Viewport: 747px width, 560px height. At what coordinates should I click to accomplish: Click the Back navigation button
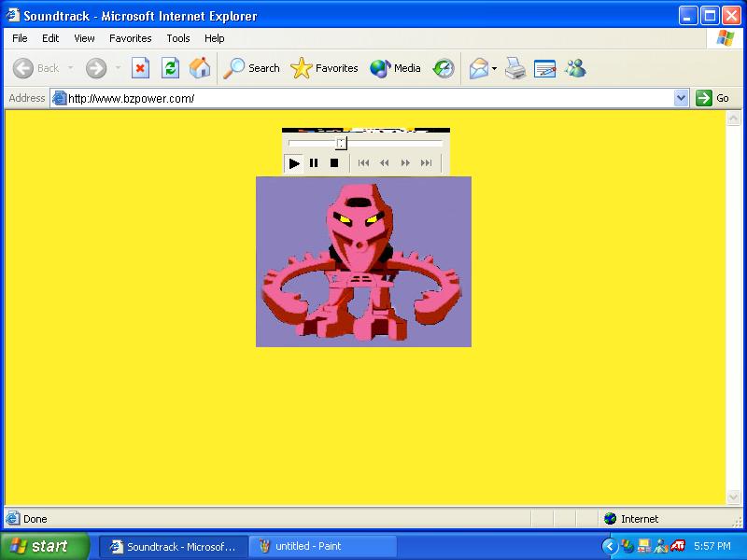tap(36, 68)
